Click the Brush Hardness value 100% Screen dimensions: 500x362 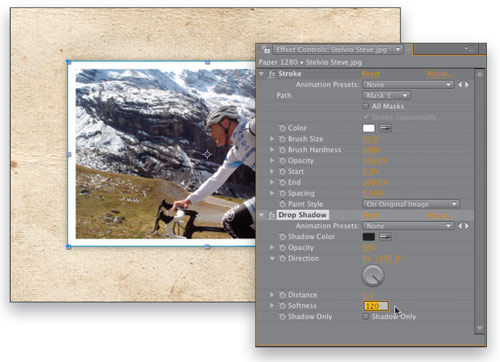pyautogui.click(x=371, y=150)
